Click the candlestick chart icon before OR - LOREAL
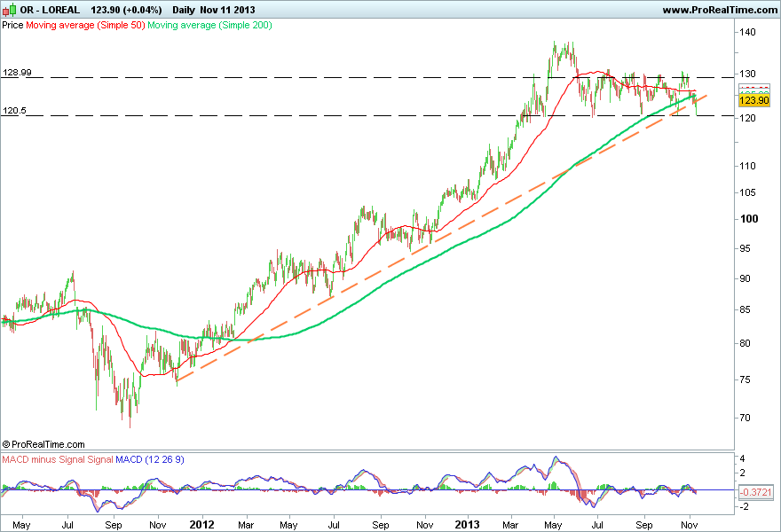 [x=10, y=10]
